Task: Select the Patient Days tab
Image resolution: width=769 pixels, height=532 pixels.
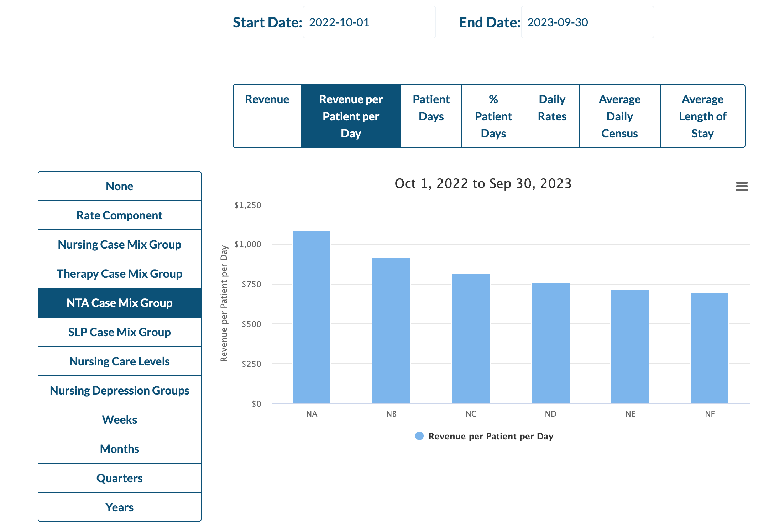Action: pos(431,116)
